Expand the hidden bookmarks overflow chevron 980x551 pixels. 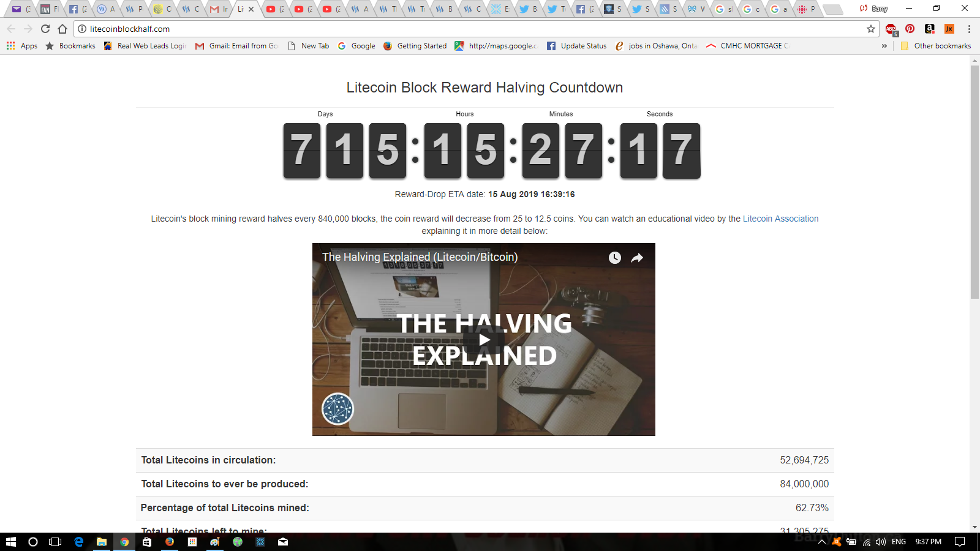pyautogui.click(x=884, y=46)
